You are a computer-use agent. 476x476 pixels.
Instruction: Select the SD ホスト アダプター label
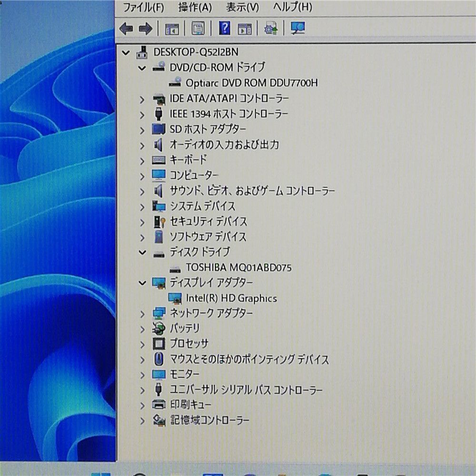208,129
